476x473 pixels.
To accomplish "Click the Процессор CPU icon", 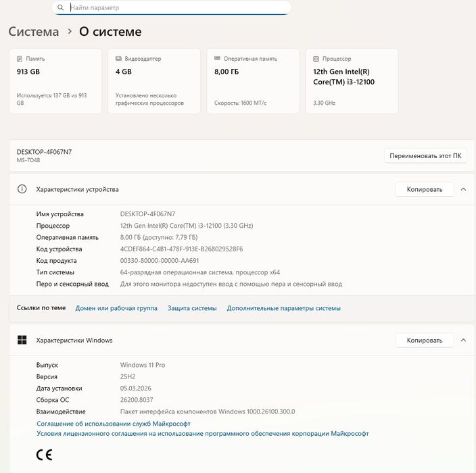I will point(316,59).
